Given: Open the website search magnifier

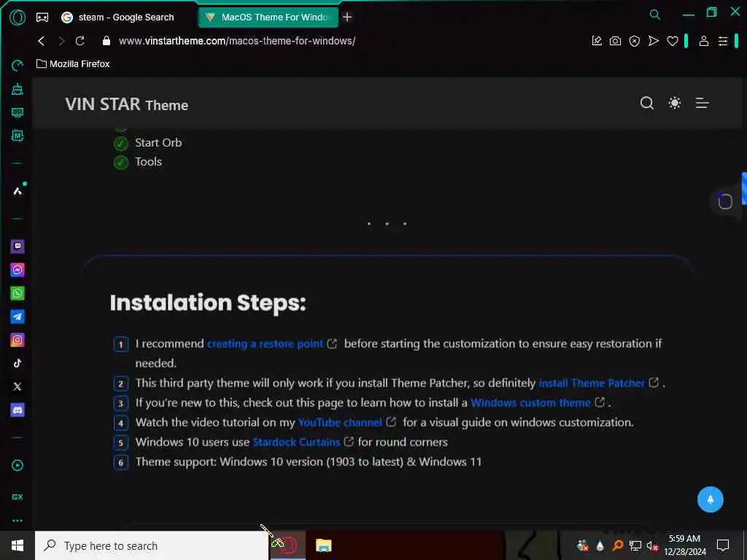Looking at the screenshot, I should click(x=646, y=103).
